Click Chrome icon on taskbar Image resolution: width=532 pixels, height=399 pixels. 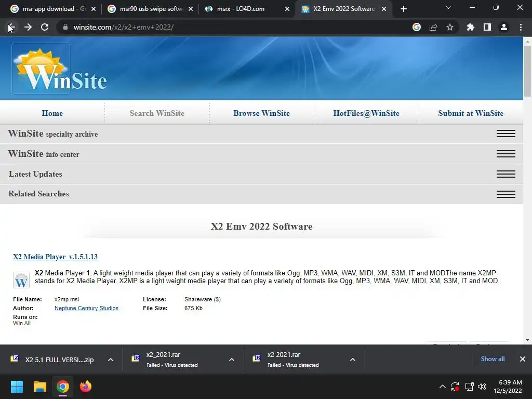click(x=62, y=387)
